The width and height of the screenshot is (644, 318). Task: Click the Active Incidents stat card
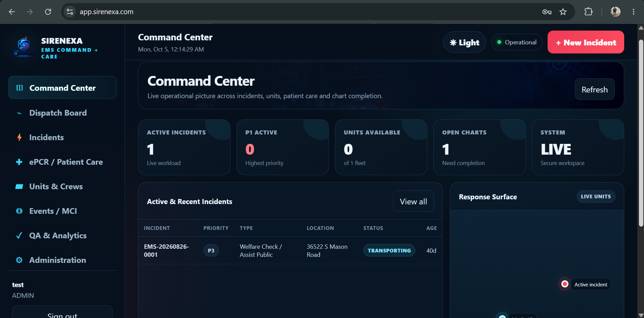click(184, 147)
